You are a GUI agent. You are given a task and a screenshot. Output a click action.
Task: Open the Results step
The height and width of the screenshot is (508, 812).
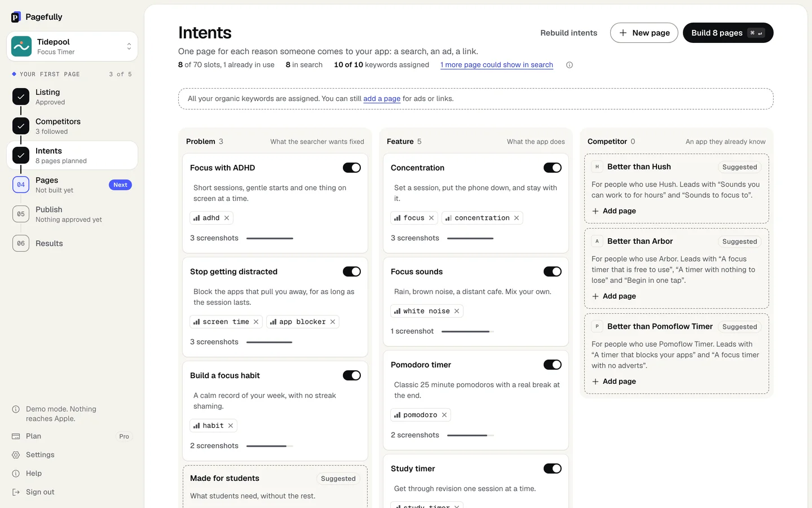point(72,243)
